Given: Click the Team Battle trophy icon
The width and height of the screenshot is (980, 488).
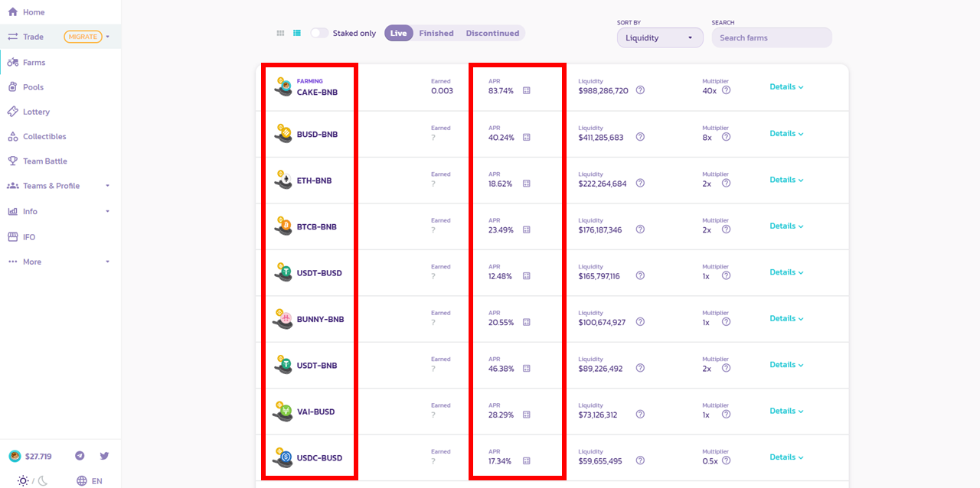Looking at the screenshot, I should pyautogui.click(x=12, y=161).
